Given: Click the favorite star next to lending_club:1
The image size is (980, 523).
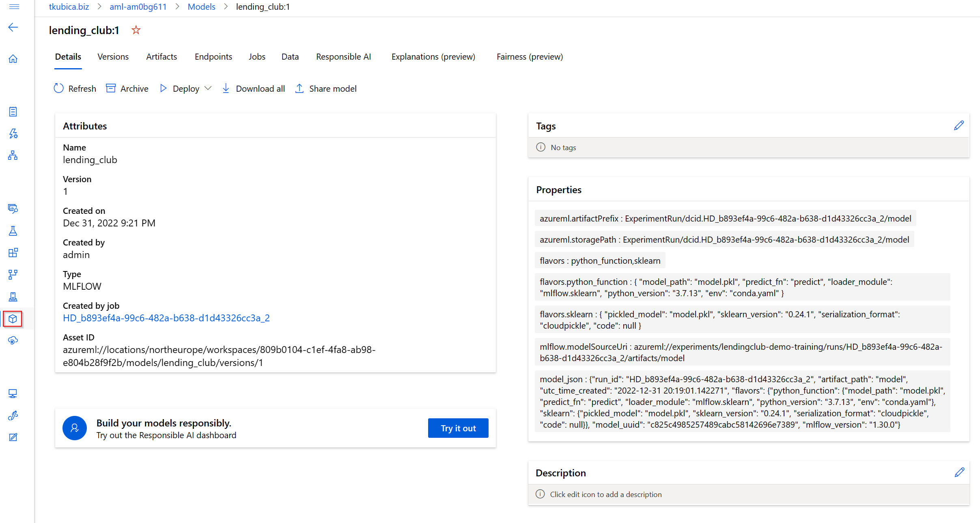Looking at the screenshot, I should click(136, 30).
